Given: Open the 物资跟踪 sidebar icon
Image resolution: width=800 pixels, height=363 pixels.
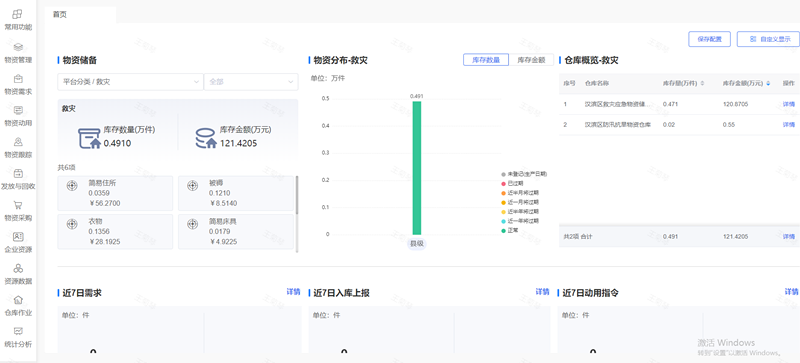Looking at the screenshot, I should coord(18,142).
